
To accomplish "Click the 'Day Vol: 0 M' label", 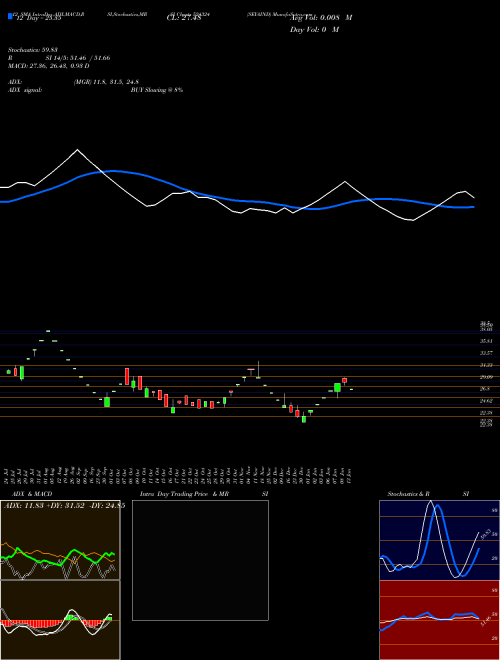I will (x=314, y=30).
